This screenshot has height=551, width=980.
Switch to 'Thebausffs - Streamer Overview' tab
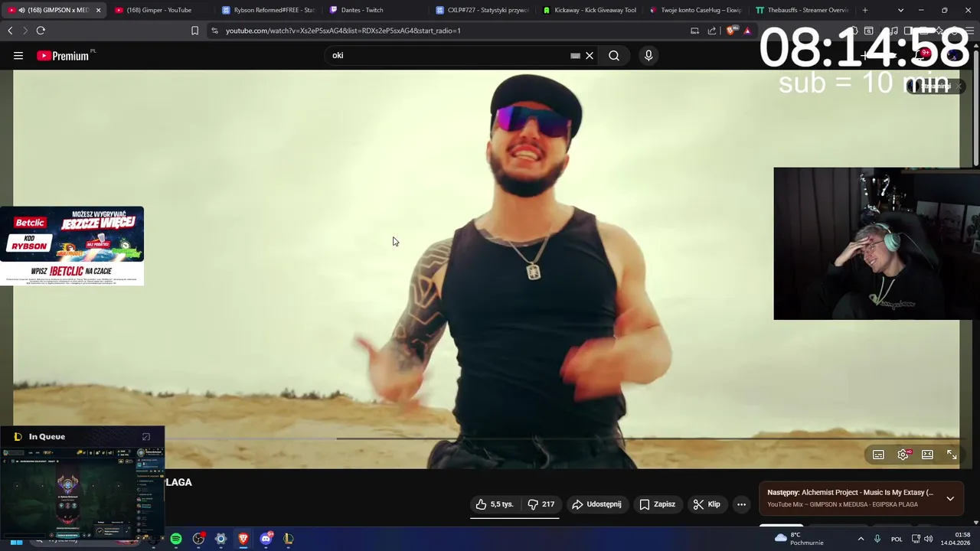(x=802, y=10)
